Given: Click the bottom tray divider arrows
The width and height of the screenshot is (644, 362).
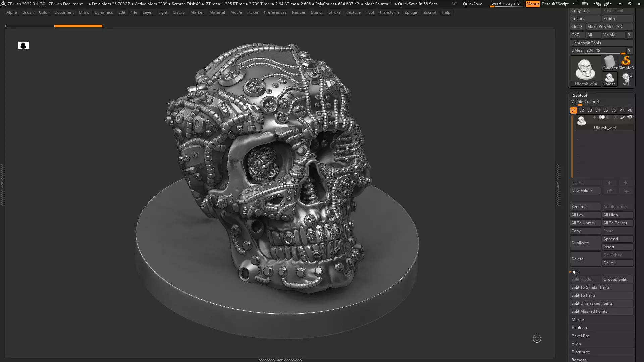Looking at the screenshot, I should click(280, 360).
